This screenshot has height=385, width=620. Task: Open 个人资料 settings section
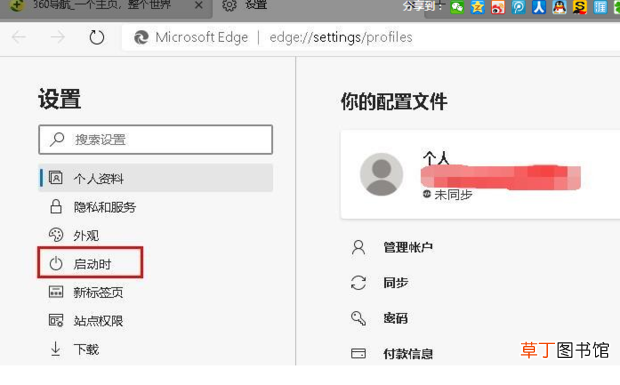coord(155,178)
